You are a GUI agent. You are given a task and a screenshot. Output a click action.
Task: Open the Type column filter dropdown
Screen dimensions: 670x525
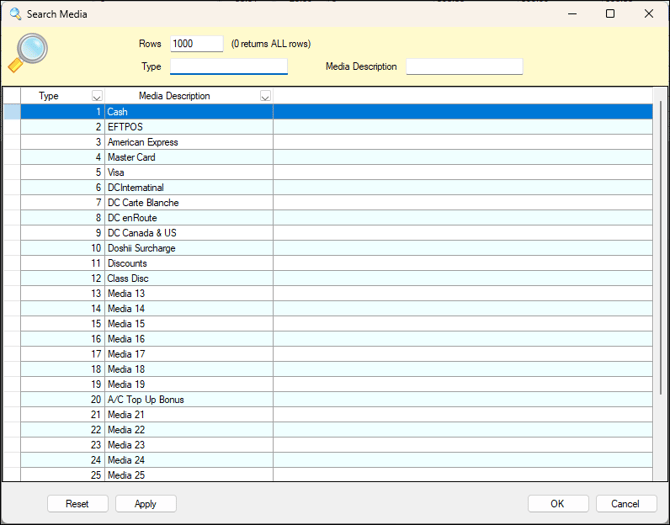coord(97,96)
